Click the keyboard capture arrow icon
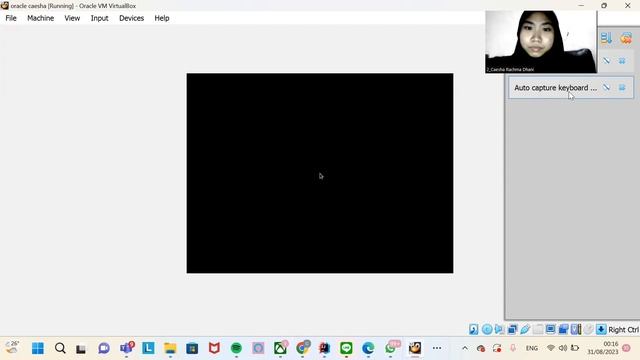 pos(601,329)
